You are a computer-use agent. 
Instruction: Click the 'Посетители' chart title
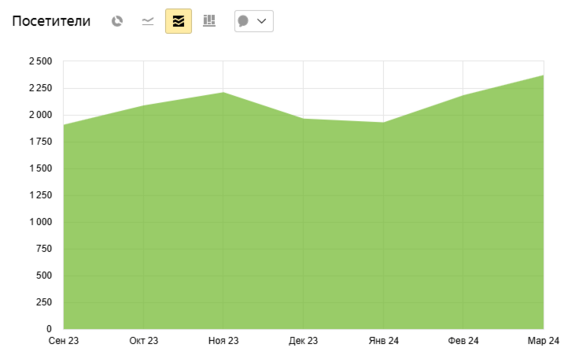pyautogui.click(x=51, y=21)
